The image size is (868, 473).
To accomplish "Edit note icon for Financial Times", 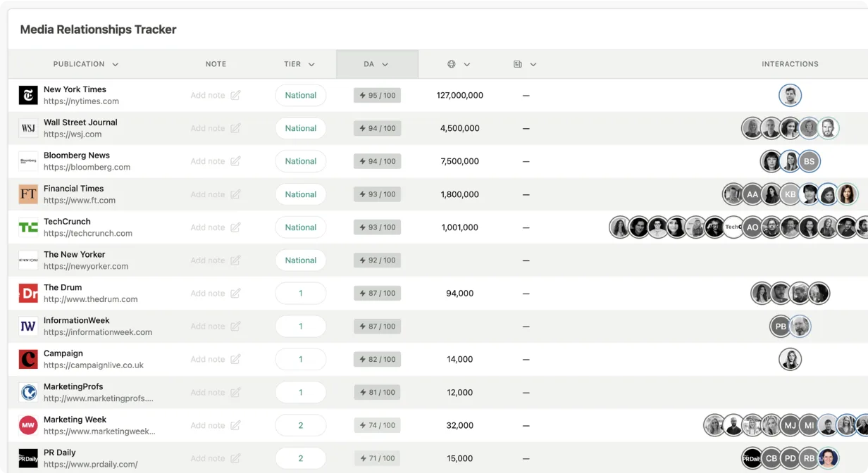I will point(235,194).
